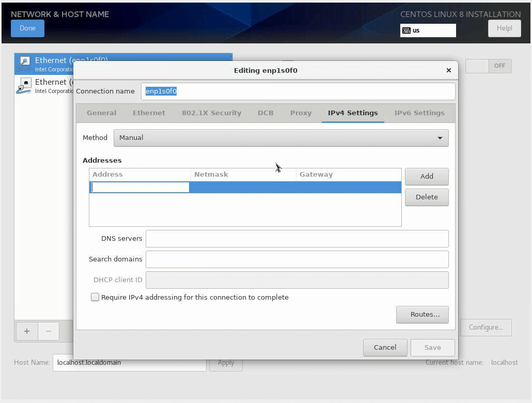Focus the Connection name field
This screenshot has height=403, width=532.
[298, 91]
